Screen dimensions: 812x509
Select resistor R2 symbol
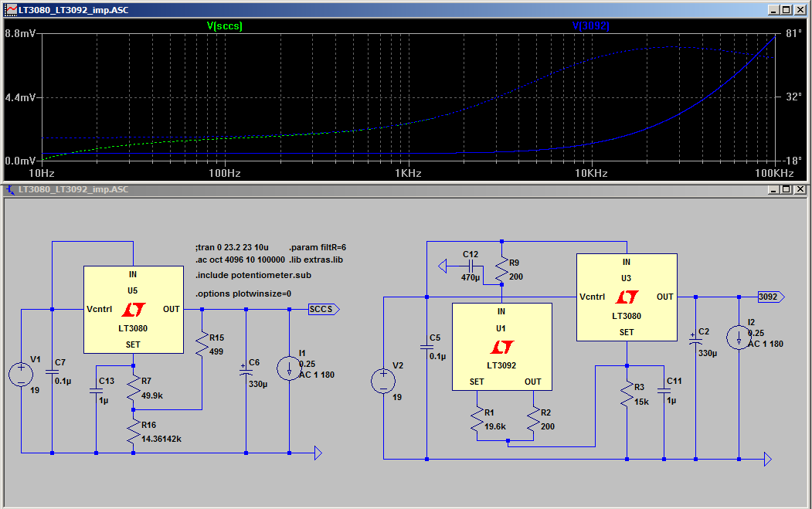(x=533, y=419)
